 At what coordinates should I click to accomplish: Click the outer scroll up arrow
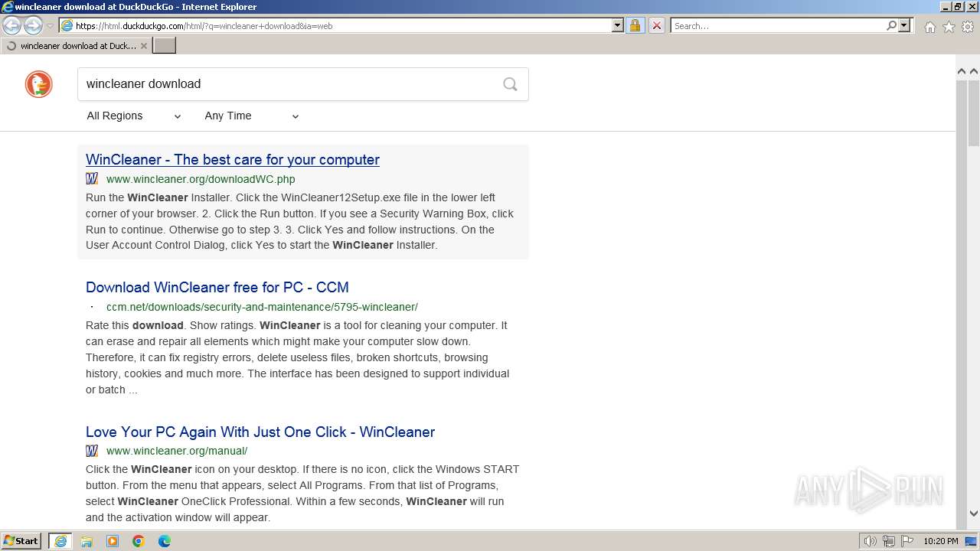(974, 71)
